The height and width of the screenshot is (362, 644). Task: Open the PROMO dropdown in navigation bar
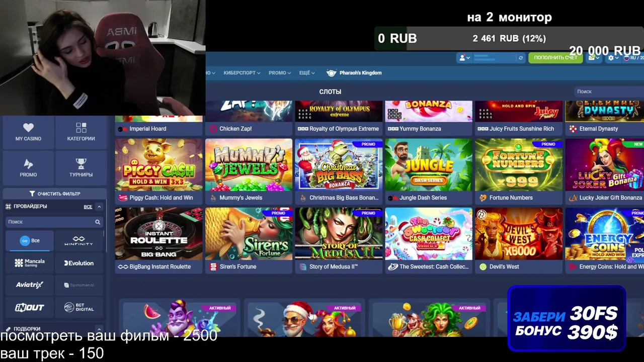(280, 73)
